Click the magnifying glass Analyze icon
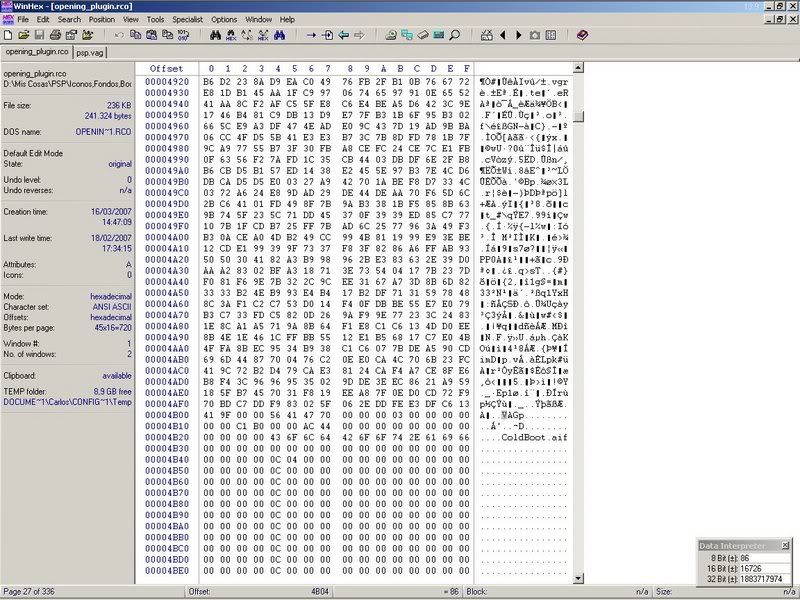The image size is (800, 600). 455,35
